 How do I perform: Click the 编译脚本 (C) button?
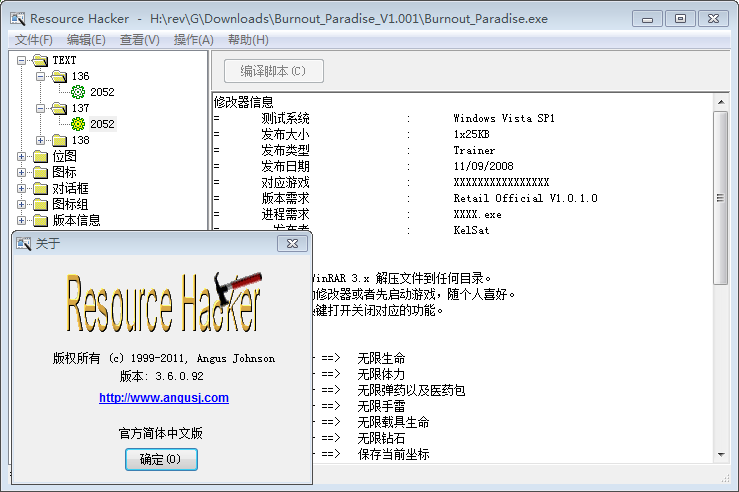(x=274, y=71)
